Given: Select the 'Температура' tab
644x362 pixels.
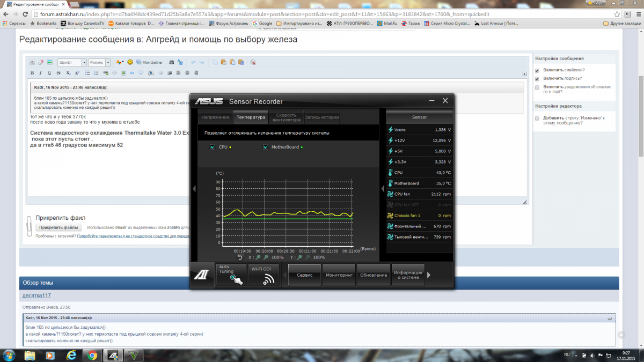Looking at the screenshot, I should [251, 117].
